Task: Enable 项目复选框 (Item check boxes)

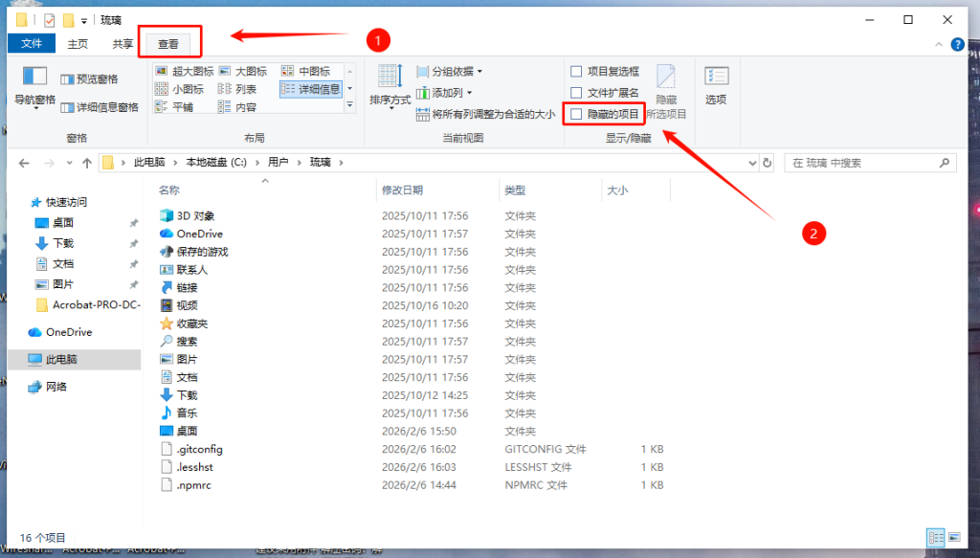Action: point(576,70)
